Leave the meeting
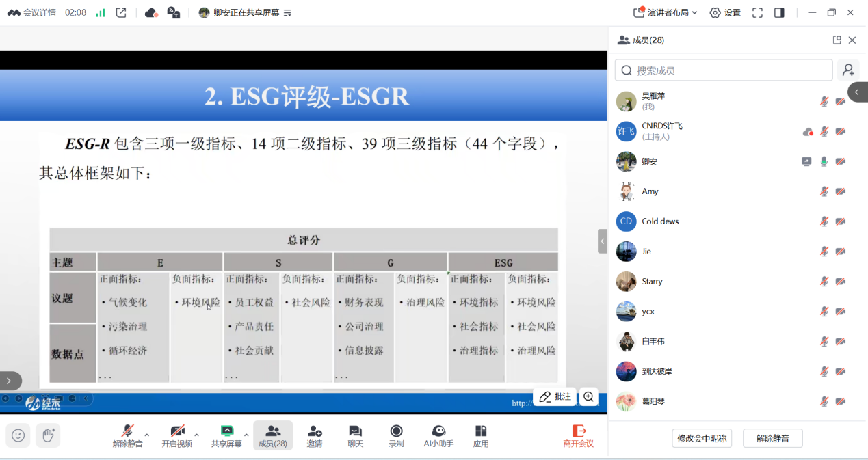The image size is (868, 460). point(578,435)
